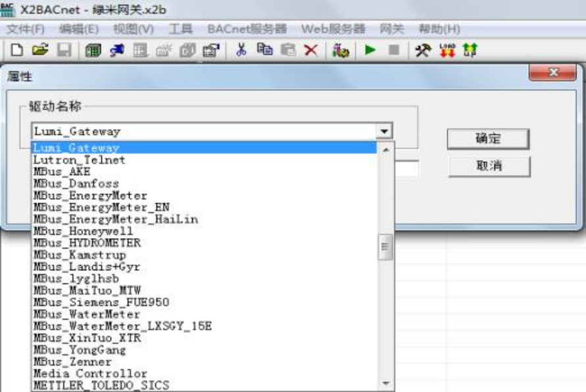586x392 pixels.
Task: Select MBus_Kamstrup driver
Action: click(205, 255)
